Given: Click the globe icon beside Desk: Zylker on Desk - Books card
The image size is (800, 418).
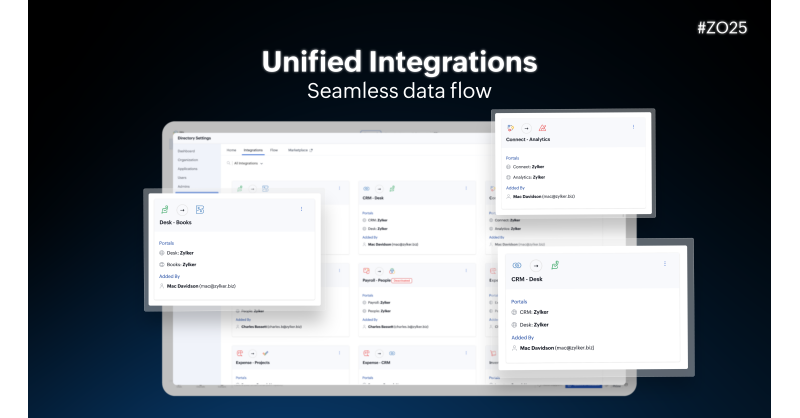Looking at the screenshot, I should click(162, 253).
